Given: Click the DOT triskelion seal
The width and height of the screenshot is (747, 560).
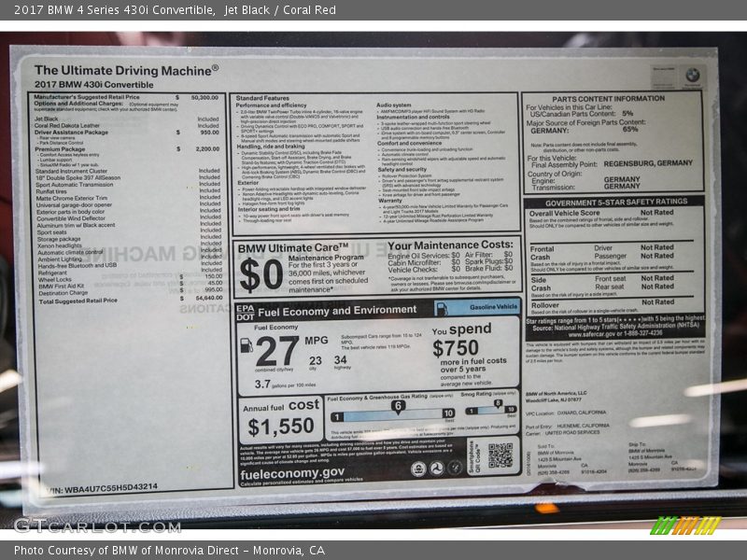Looking at the screenshot, I should [436, 469].
